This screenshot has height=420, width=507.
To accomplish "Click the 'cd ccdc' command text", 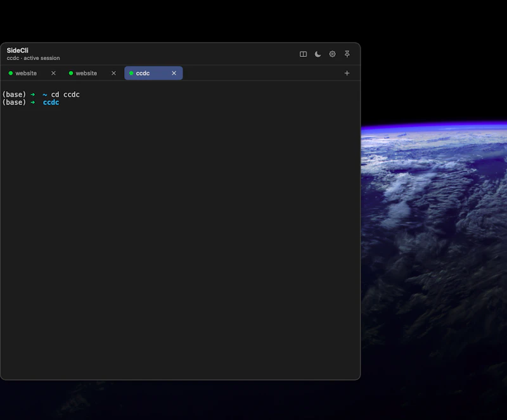I will pyautogui.click(x=65, y=94).
